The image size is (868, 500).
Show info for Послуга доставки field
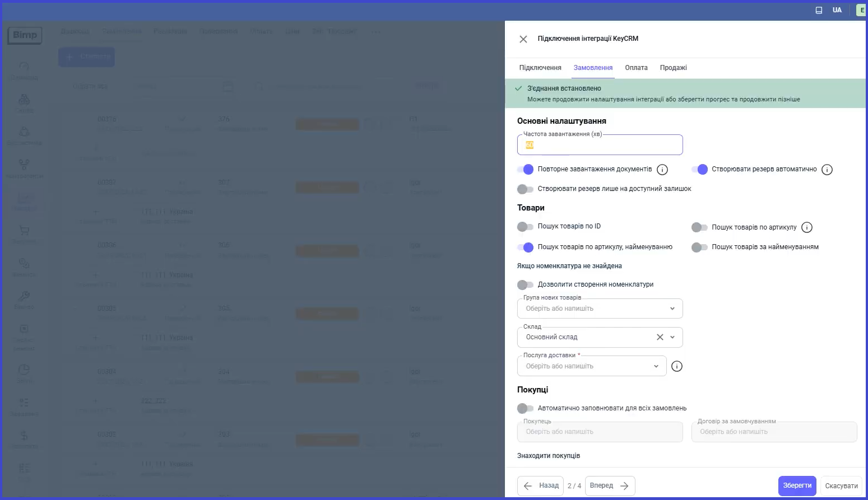click(x=677, y=366)
